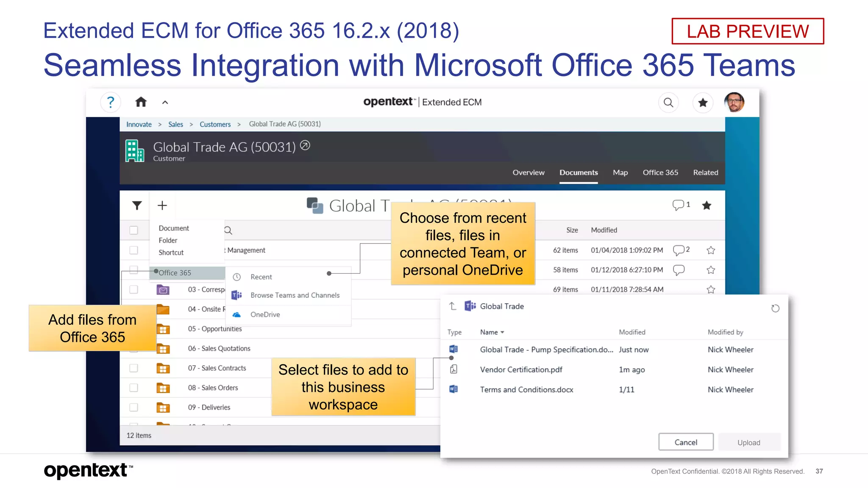The height and width of the screenshot is (488, 868).
Task: Switch to the Related tab
Action: click(x=705, y=172)
